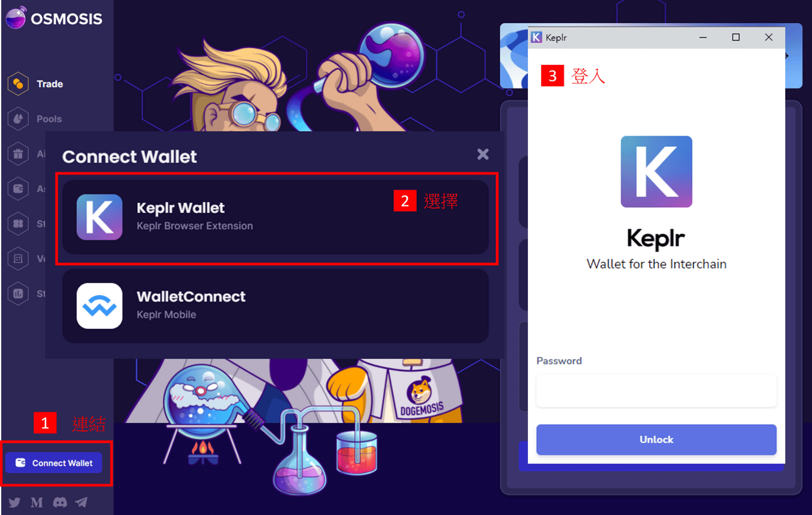Open the Twitter link icon
The height and width of the screenshot is (515, 812).
15,503
